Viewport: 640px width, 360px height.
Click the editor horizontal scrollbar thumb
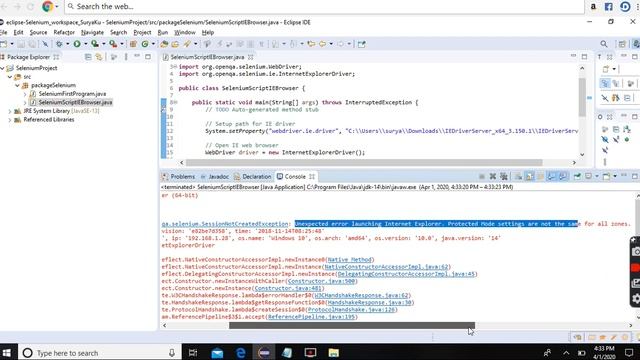364,162
